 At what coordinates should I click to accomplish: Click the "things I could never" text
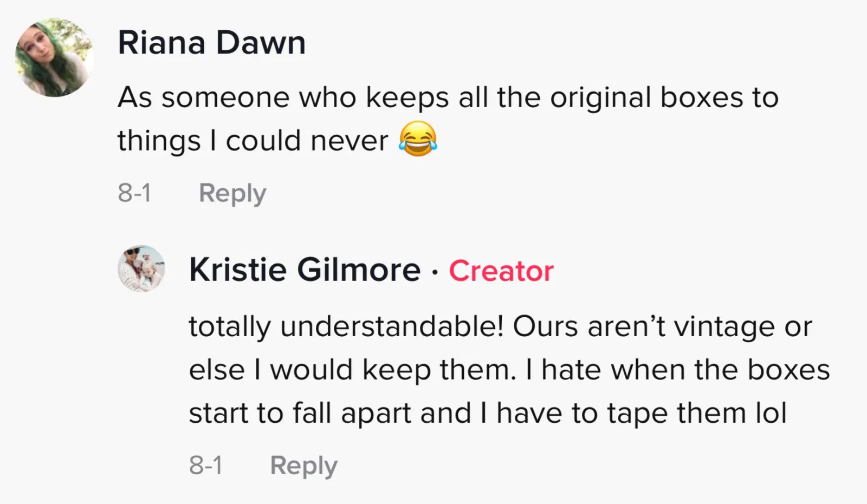[253, 141]
